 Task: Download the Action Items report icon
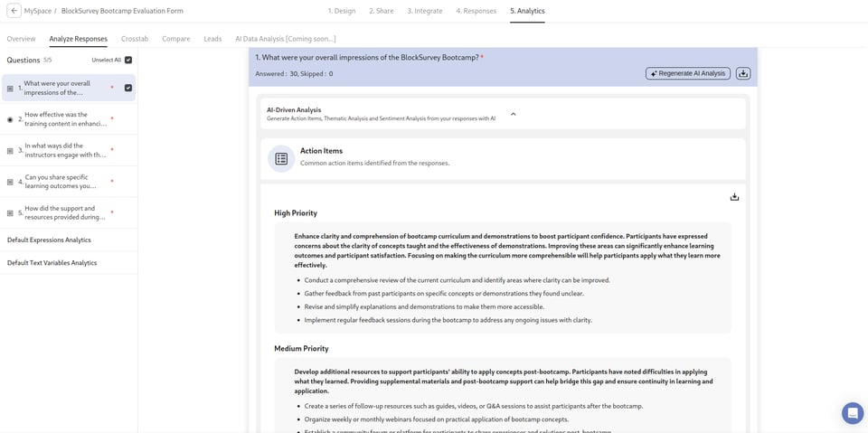pos(734,197)
